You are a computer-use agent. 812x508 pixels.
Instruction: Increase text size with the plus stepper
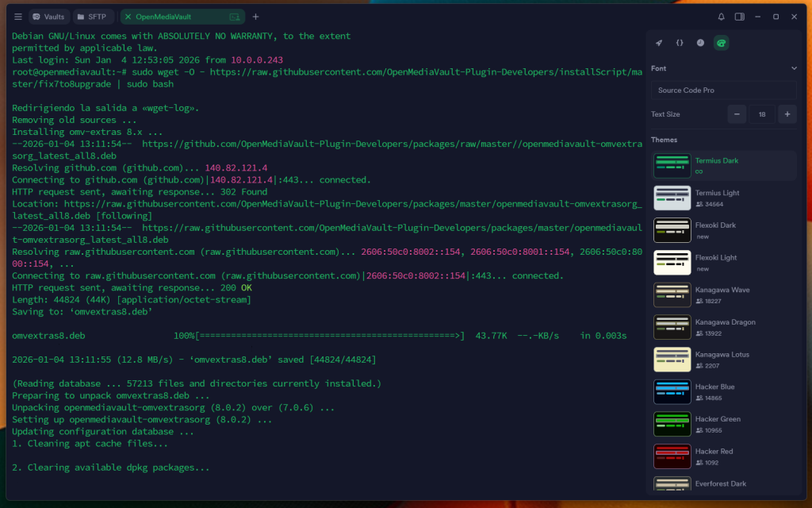click(x=787, y=114)
